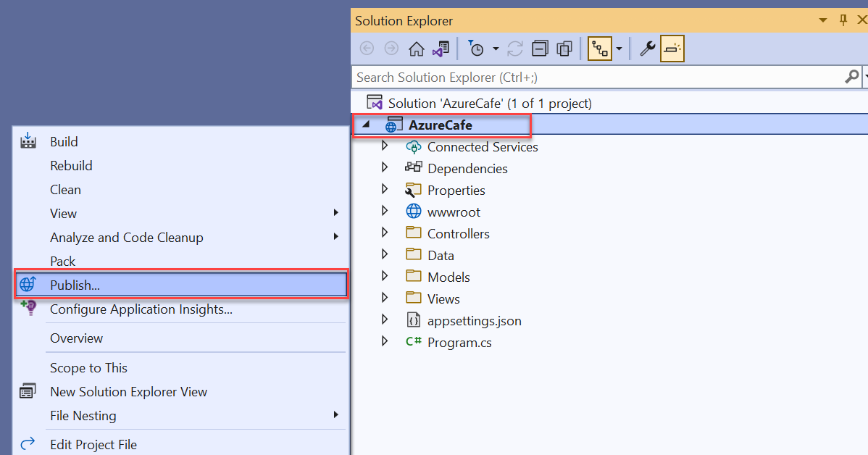Screen dimensions: 868x455
Task: Switch between solutions and folder views icon
Action: (x=441, y=49)
